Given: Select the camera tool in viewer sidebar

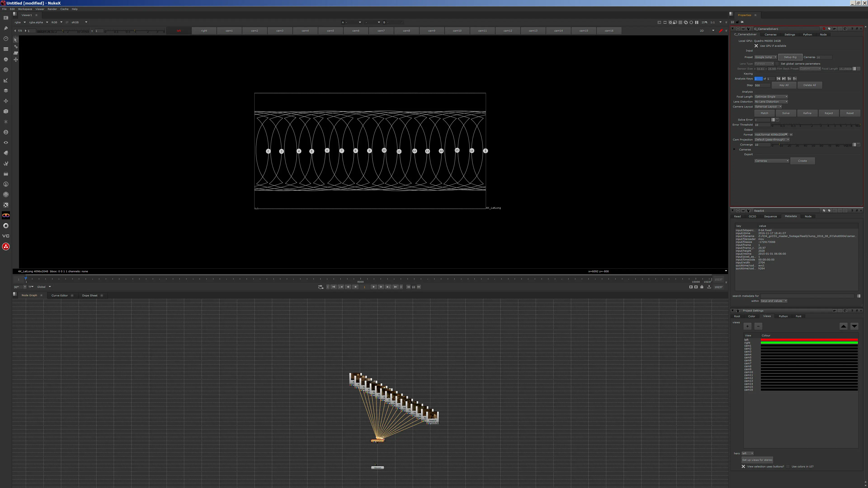Looking at the screenshot, I should 16,53.
